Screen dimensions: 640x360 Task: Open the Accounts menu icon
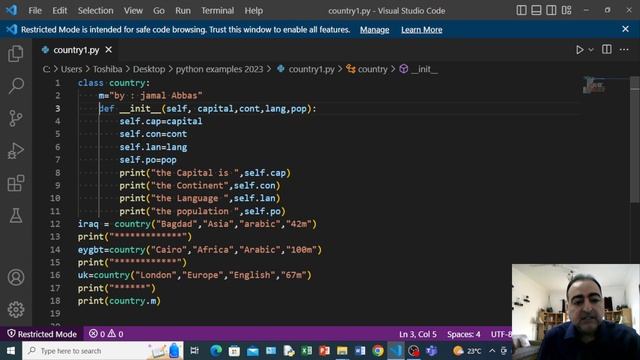16,277
